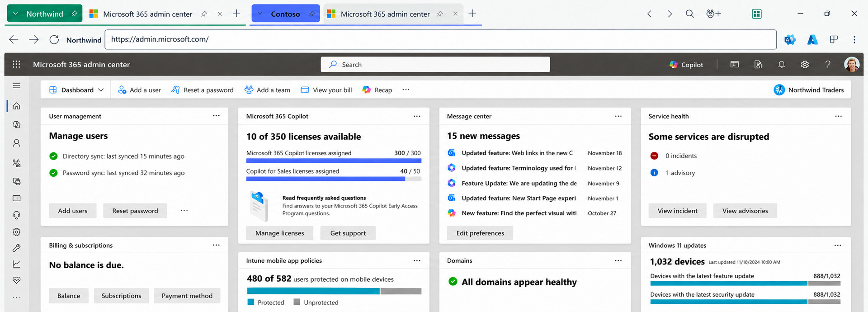Open Intune mobile app policies options
This screenshot has height=312, width=868.
tap(417, 260)
